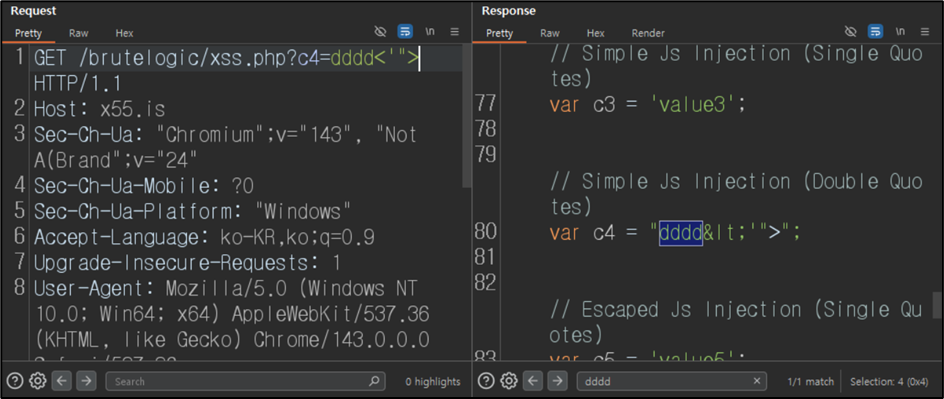Toggle hidden-characters eye icon in Response panel

(850, 31)
